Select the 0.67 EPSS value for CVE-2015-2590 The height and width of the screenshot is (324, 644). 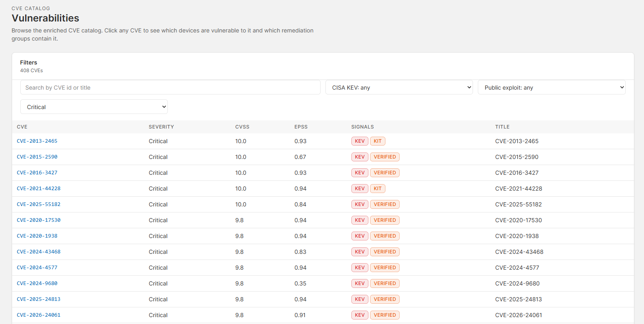pos(300,157)
